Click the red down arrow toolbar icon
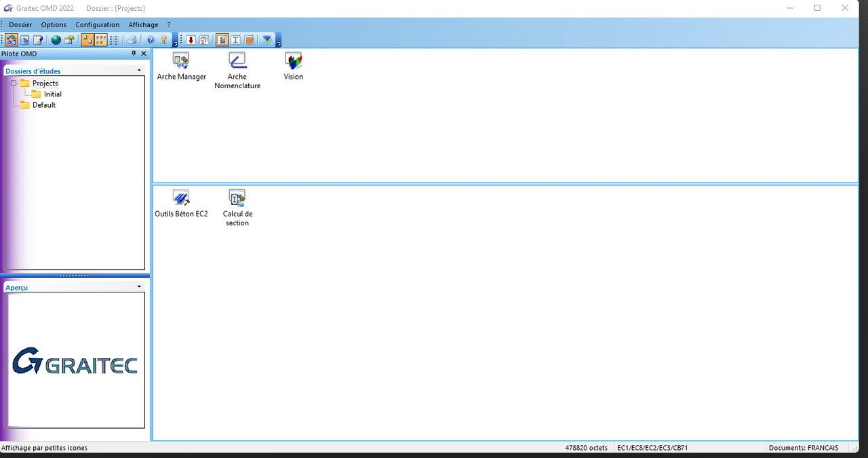The width and height of the screenshot is (868, 458). point(191,40)
